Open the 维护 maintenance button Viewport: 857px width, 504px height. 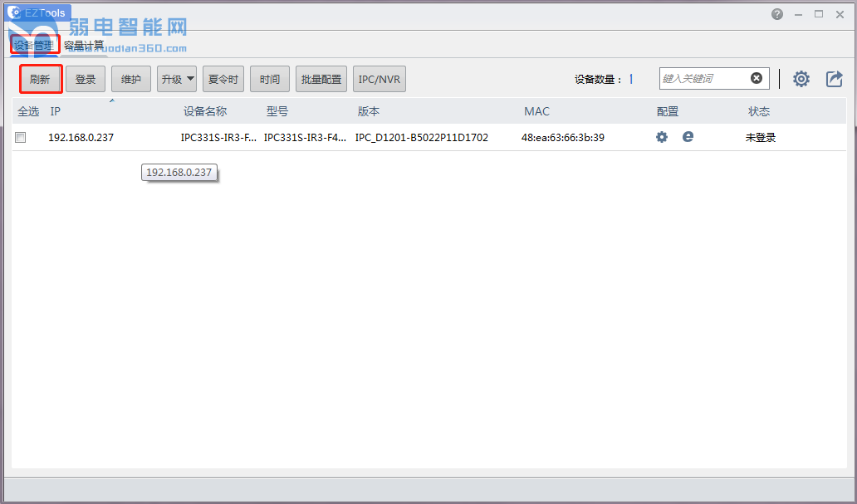coord(131,80)
